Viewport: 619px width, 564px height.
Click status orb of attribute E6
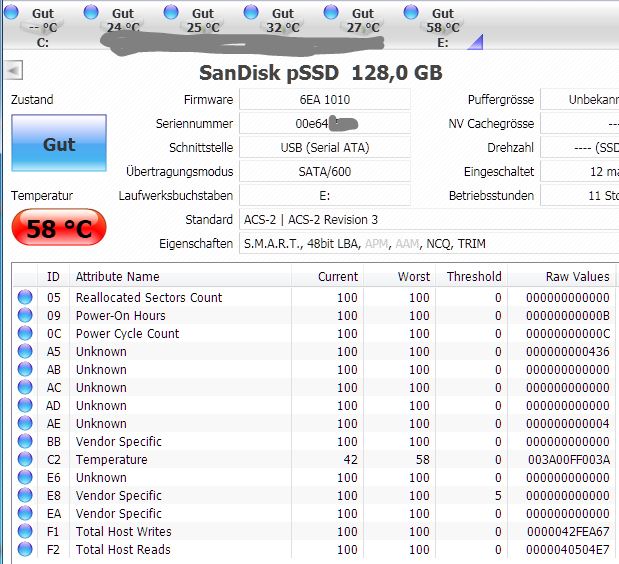click(x=25, y=478)
